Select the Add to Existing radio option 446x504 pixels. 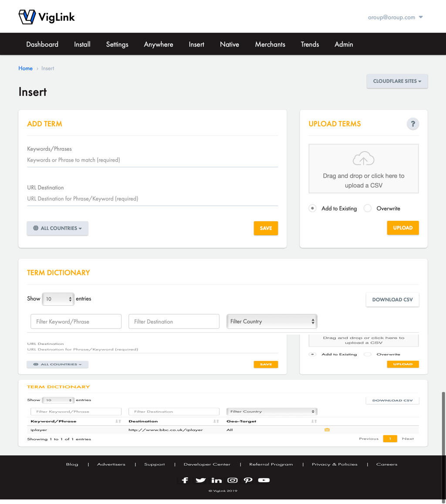(x=313, y=208)
